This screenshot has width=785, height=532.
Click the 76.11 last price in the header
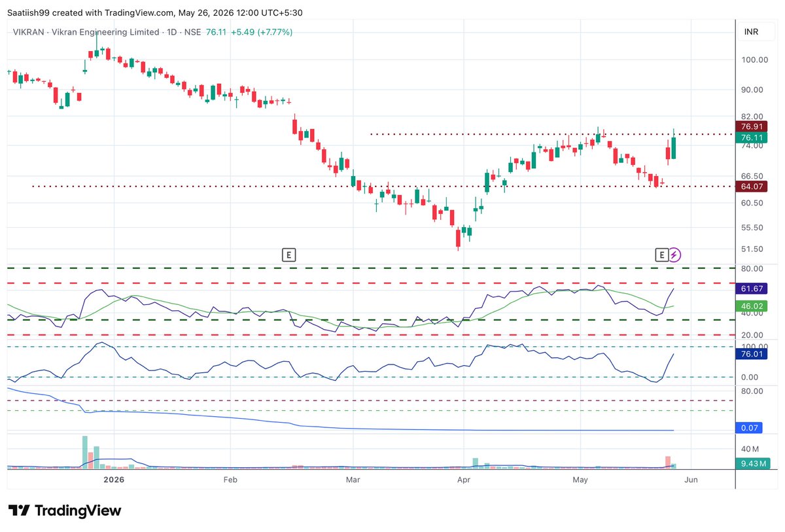tap(215, 32)
